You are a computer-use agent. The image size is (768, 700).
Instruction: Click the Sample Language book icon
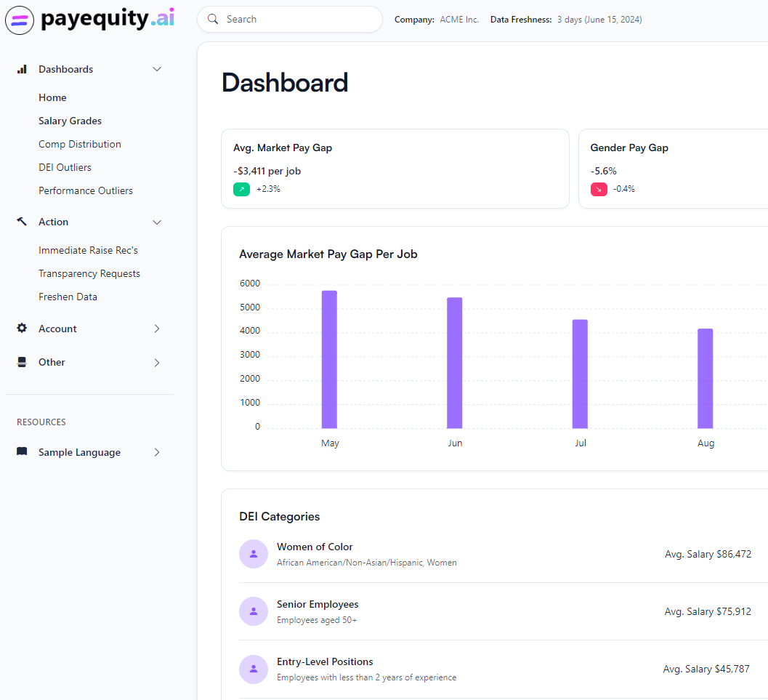[23, 451]
